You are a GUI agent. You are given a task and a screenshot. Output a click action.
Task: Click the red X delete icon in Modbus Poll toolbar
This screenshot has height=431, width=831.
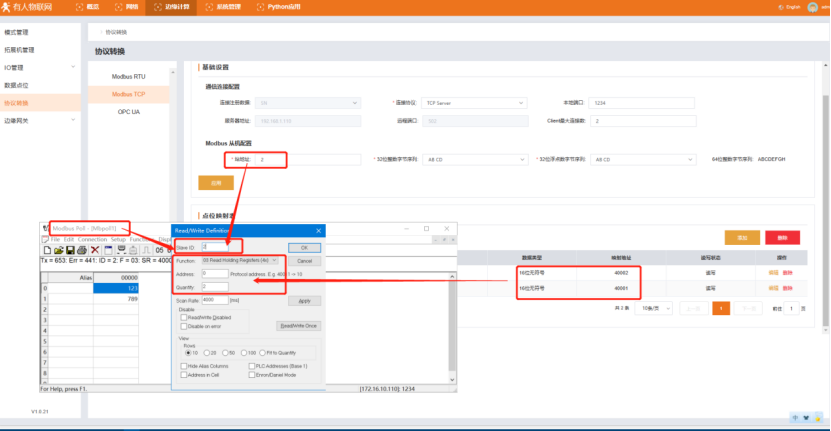(95, 250)
